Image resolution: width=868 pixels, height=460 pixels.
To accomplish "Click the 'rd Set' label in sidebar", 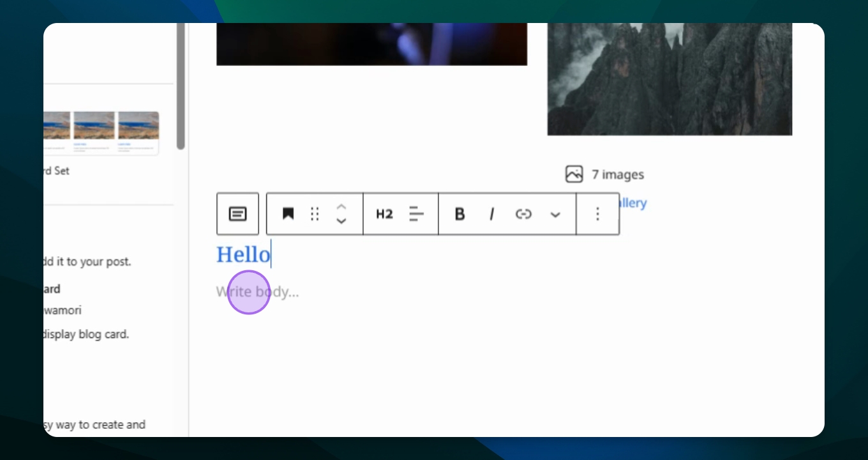I will pos(56,171).
